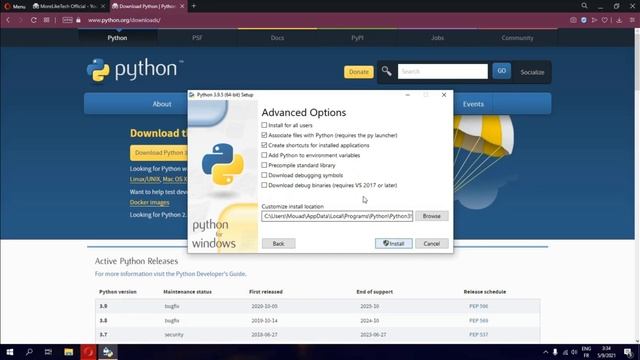The image size is (640, 360).
Task: Open Task View on taskbar
Action: (x=48, y=352)
